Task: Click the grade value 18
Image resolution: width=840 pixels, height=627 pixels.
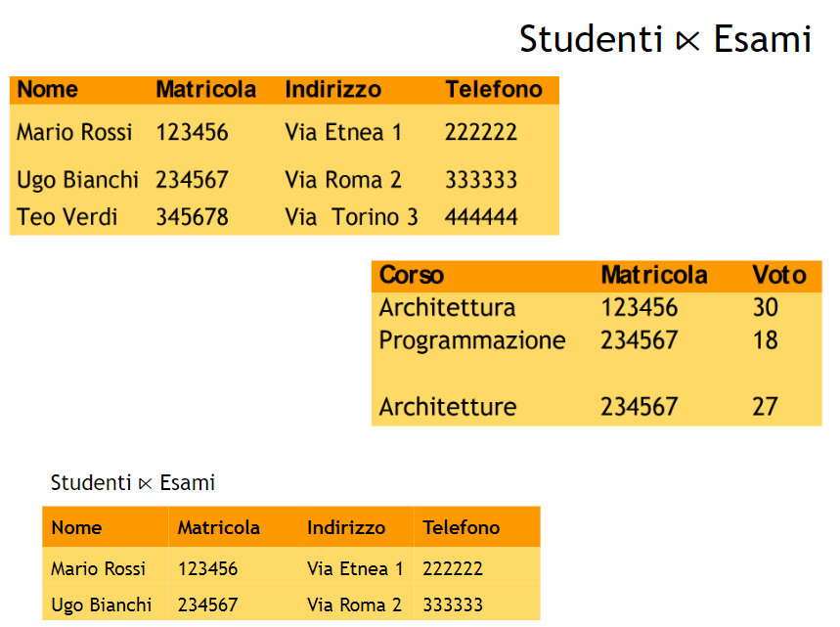Action: [x=765, y=340]
